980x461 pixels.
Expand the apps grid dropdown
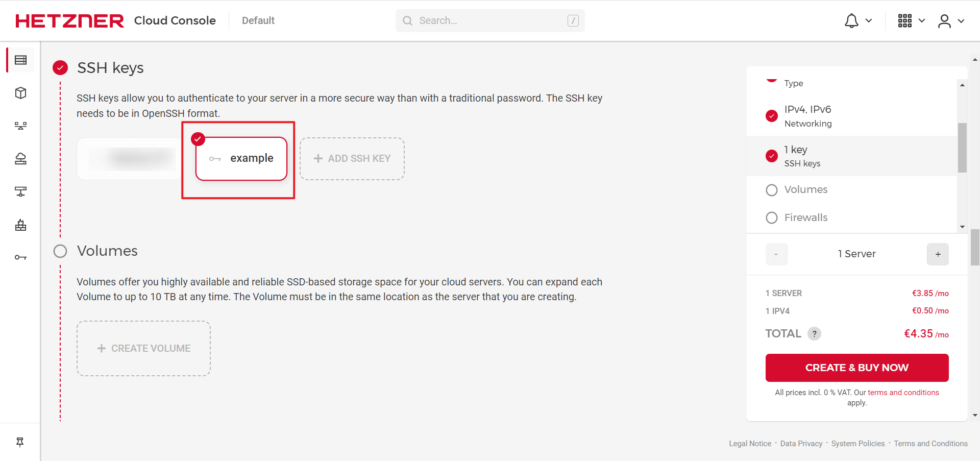coord(911,21)
